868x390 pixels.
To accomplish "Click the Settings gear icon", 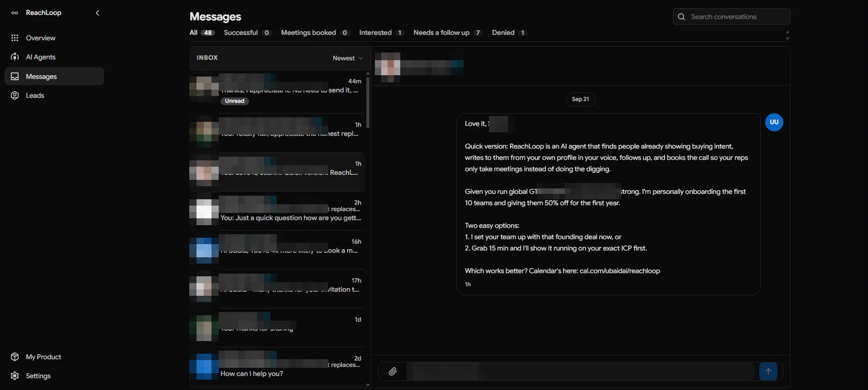I will (x=14, y=376).
